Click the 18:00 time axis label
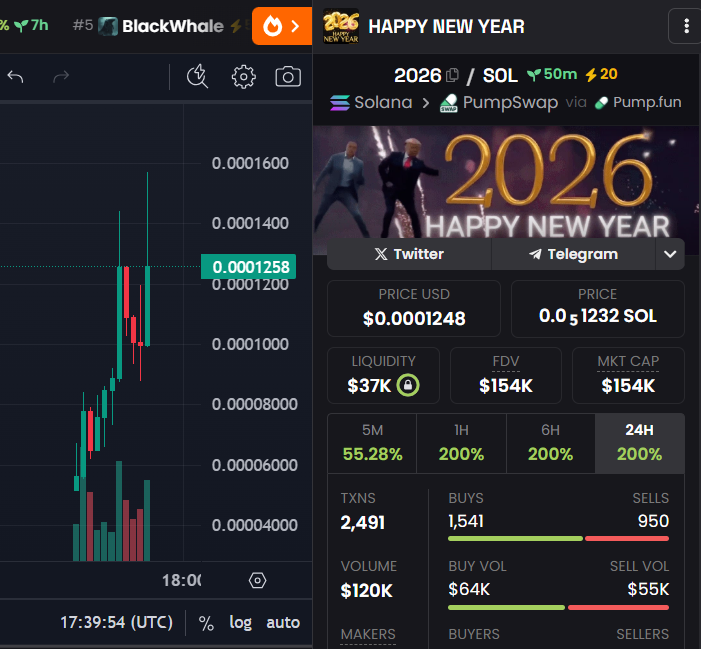Image resolution: width=701 pixels, height=649 pixels. [x=182, y=581]
